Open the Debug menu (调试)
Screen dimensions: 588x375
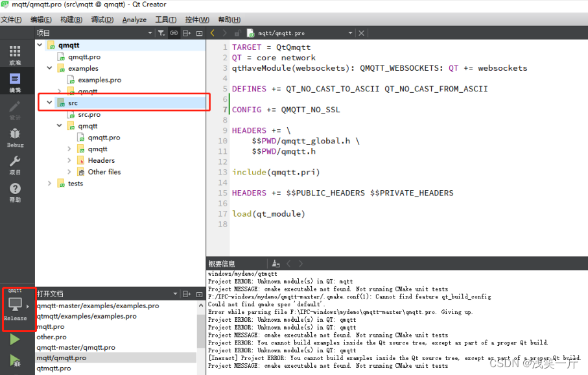tap(102, 19)
